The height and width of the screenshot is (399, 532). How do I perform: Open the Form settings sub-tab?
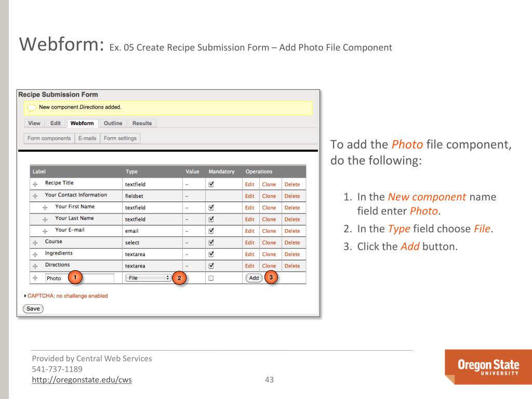[x=120, y=138]
